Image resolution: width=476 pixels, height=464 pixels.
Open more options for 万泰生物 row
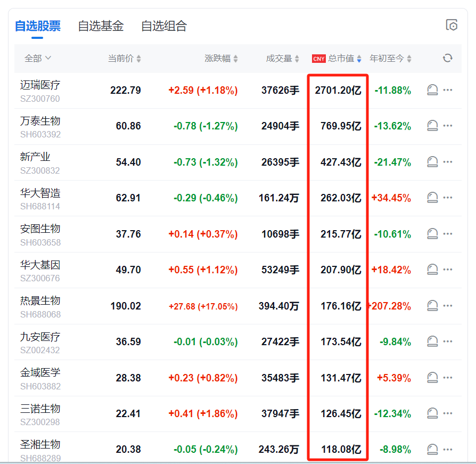pyautogui.click(x=448, y=126)
